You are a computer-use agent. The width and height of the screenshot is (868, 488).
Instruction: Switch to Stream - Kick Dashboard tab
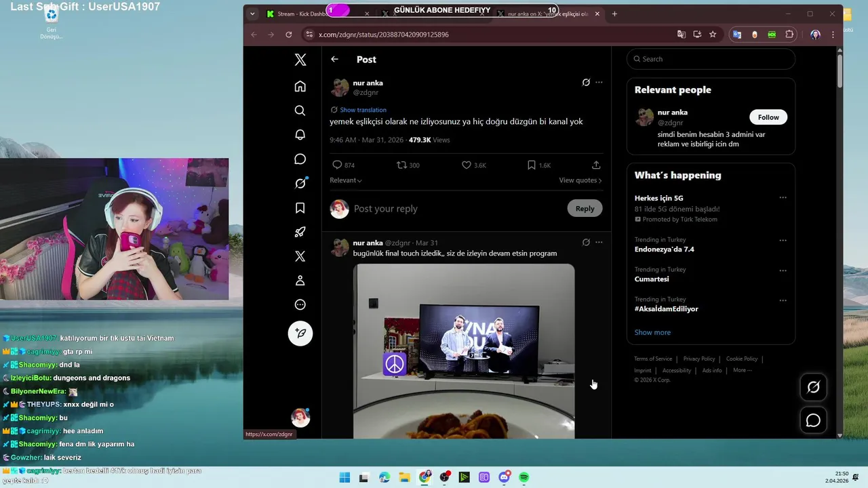tap(318, 14)
